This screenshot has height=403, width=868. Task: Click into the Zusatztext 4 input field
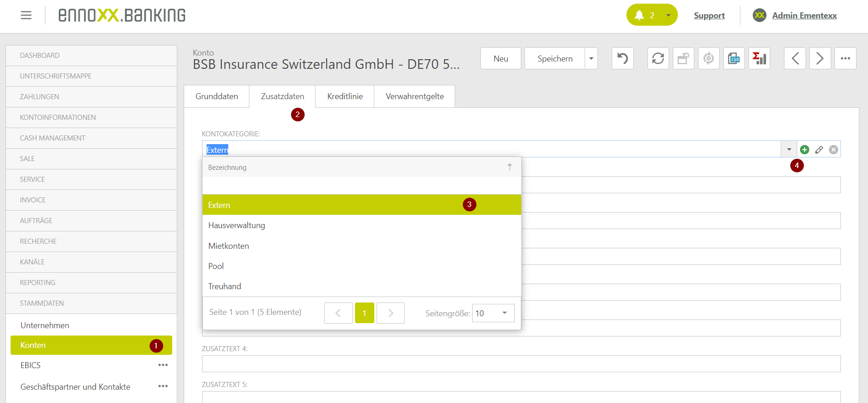521,364
